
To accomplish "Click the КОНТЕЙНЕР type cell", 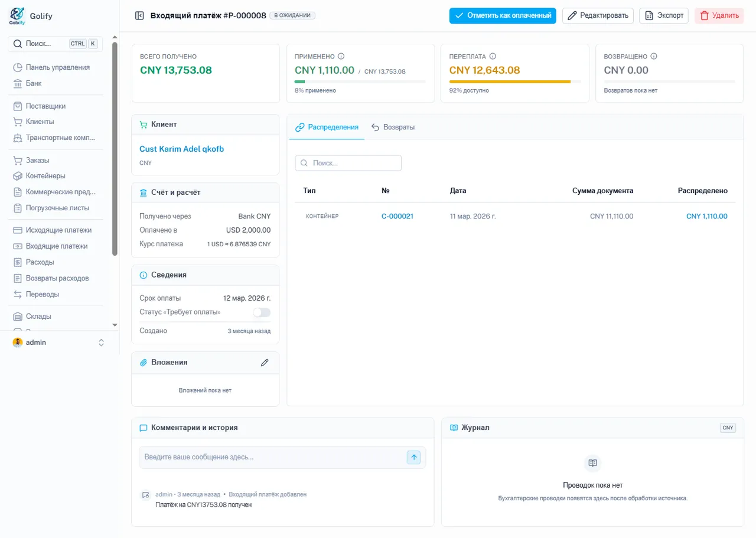I will [322, 217].
